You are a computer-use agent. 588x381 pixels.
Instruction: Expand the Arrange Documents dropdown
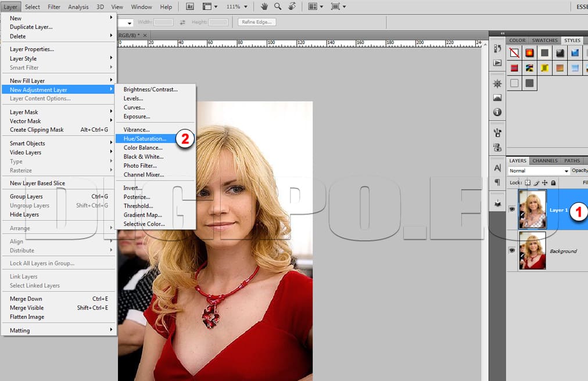point(317,6)
